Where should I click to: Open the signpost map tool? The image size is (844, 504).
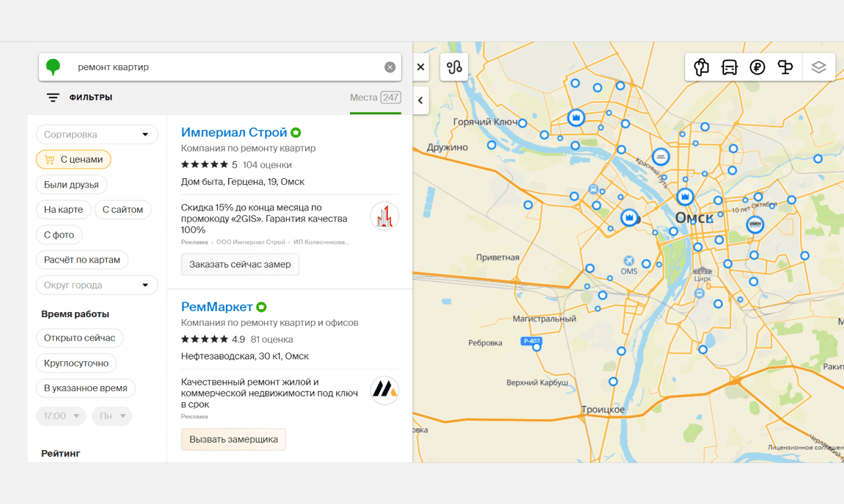785,67
